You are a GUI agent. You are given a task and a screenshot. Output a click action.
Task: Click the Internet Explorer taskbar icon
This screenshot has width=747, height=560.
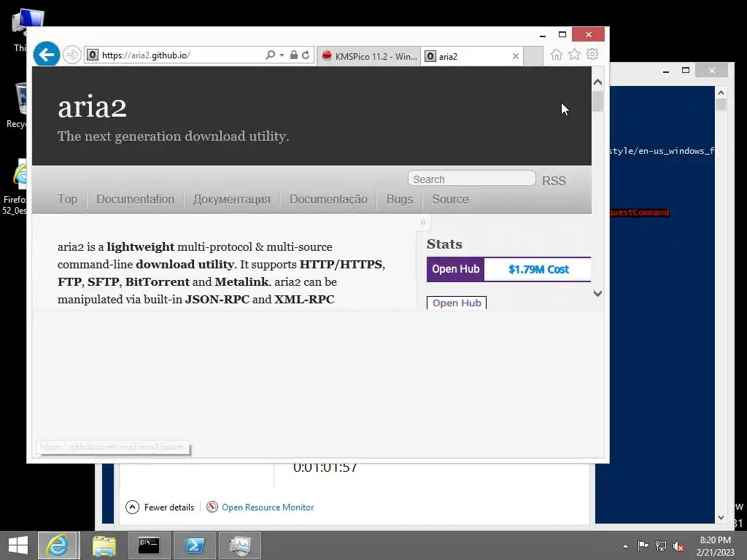(x=58, y=545)
